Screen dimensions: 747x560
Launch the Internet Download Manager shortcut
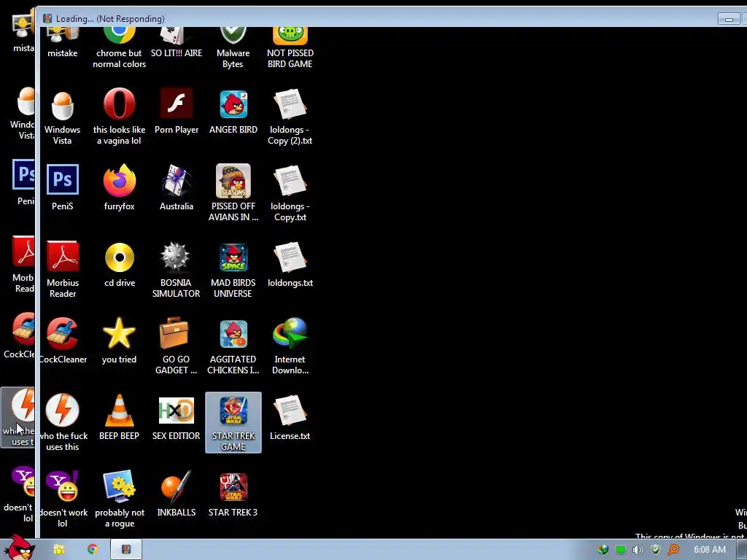coord(290,333)
